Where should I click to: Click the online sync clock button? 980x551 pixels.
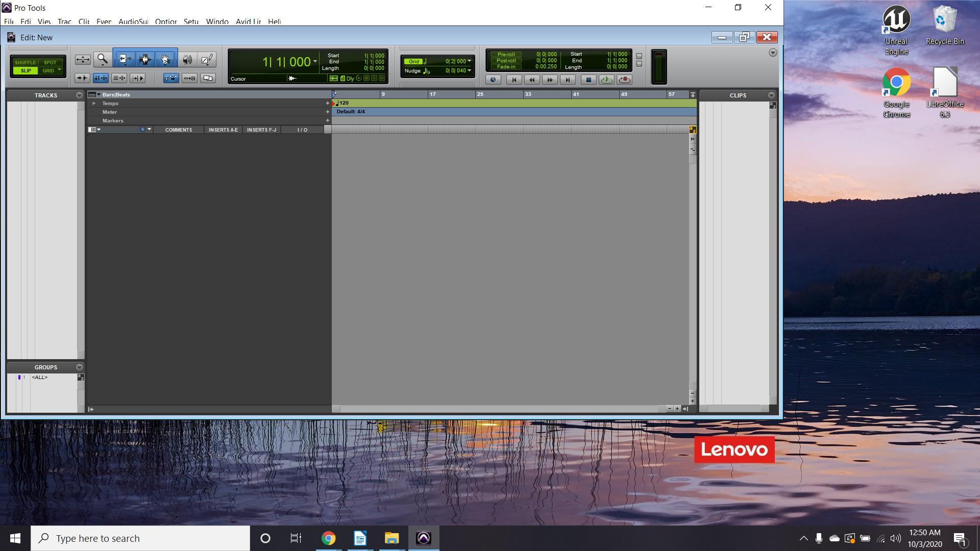point(493,80)
